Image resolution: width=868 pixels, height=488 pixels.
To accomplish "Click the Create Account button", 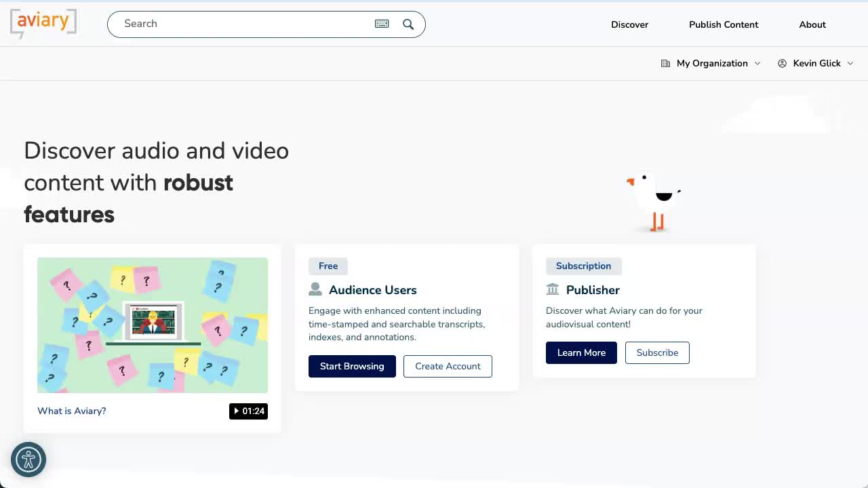I will pyautogui.click(x=448, y=366).
